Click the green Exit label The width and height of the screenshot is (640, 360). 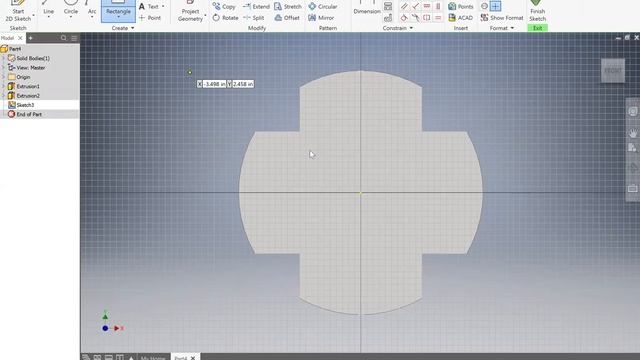(x=538, y=28)
